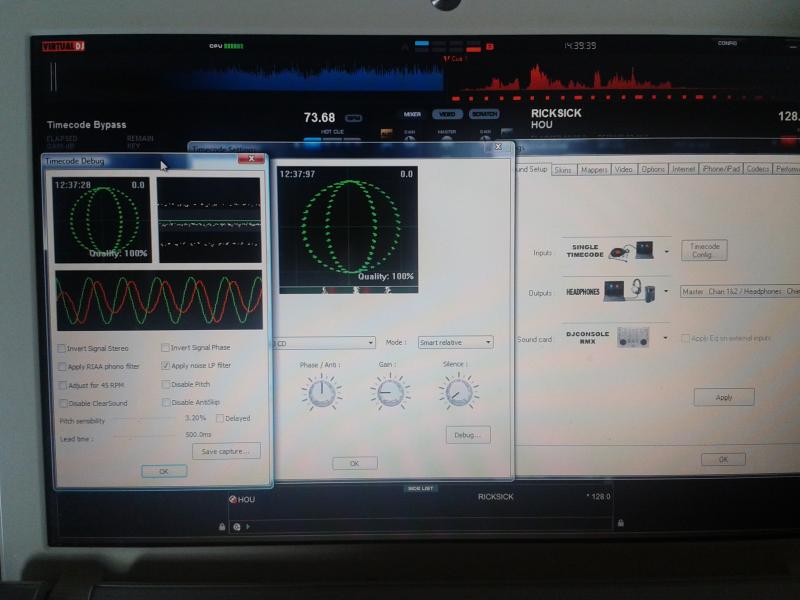This screenshot has height=600, width=800.
Task: Click the MASTER volume knob
Action: pos(446,140)
